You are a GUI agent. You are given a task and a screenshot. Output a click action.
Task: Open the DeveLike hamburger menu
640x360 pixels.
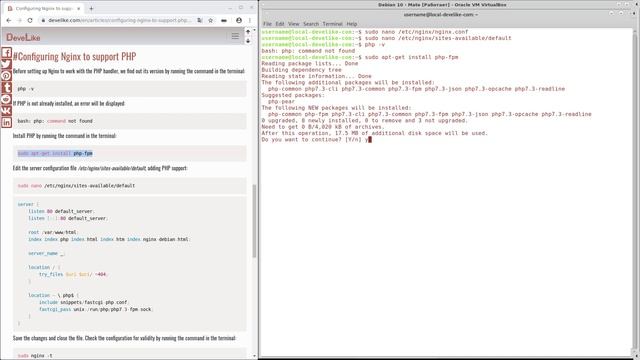pos(235,36)
